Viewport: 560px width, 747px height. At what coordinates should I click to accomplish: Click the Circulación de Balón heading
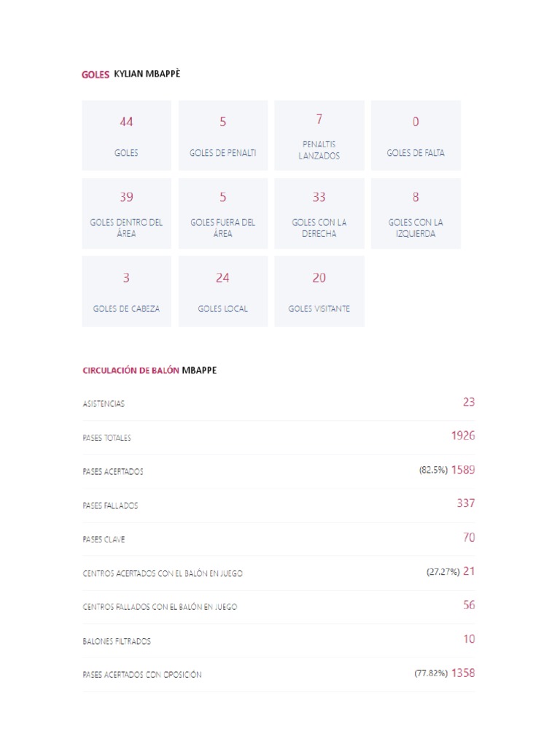[x=131, y=371]
